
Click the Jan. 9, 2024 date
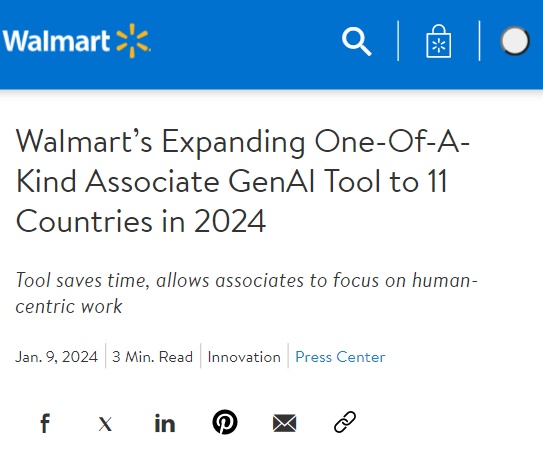tap(56, 357)
